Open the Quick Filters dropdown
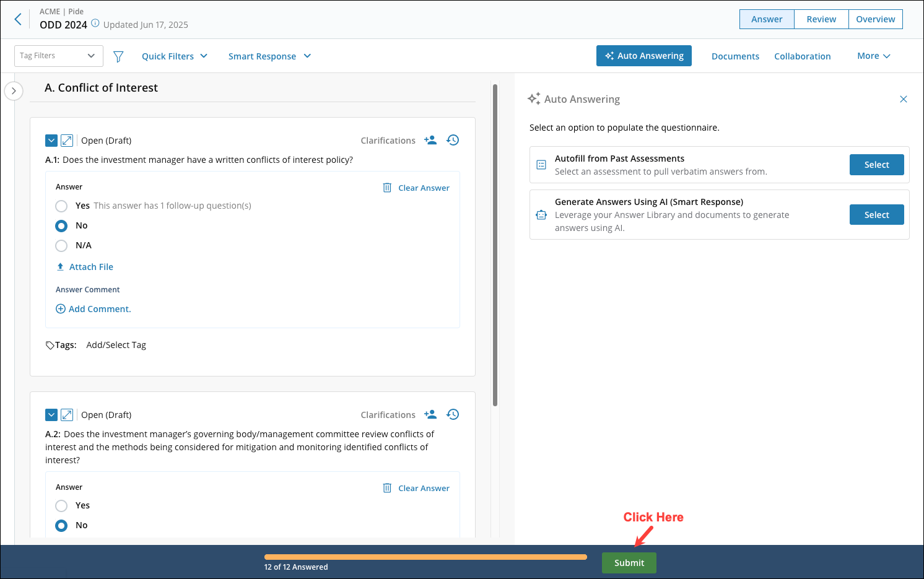The image size is (924, 579). coord(174,56)
